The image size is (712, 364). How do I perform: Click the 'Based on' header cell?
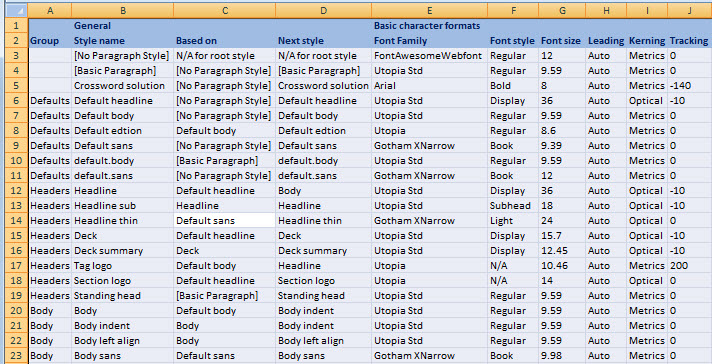[x=224, y=40]
